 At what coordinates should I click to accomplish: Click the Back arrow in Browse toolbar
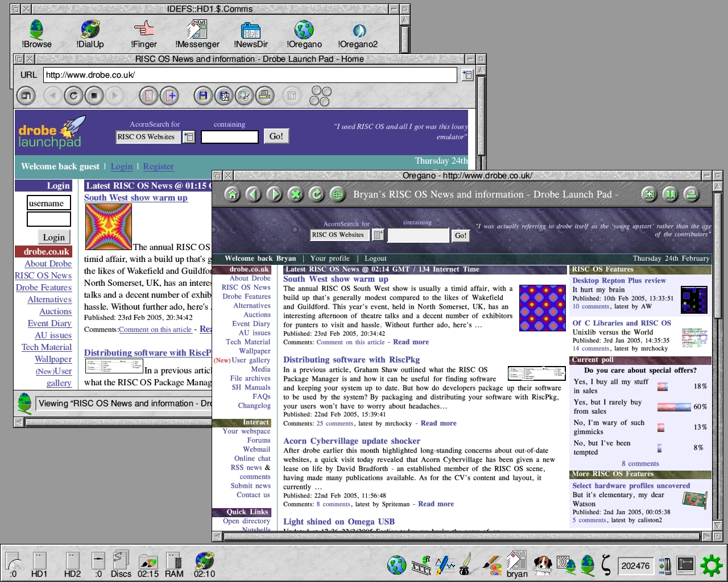[53, 95]
